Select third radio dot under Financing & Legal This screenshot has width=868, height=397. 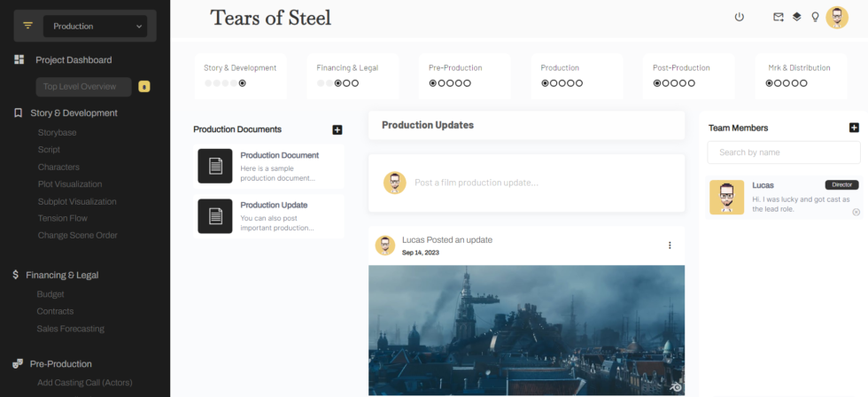(337, 83)
